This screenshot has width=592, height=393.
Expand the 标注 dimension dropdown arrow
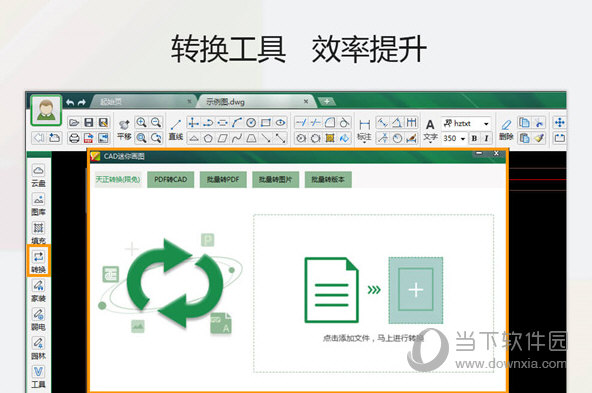point(364,142)
